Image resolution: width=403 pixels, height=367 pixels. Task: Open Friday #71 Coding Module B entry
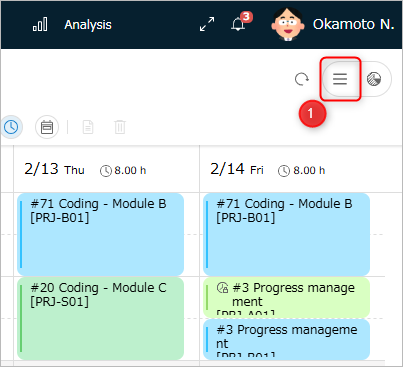(286, 234)
